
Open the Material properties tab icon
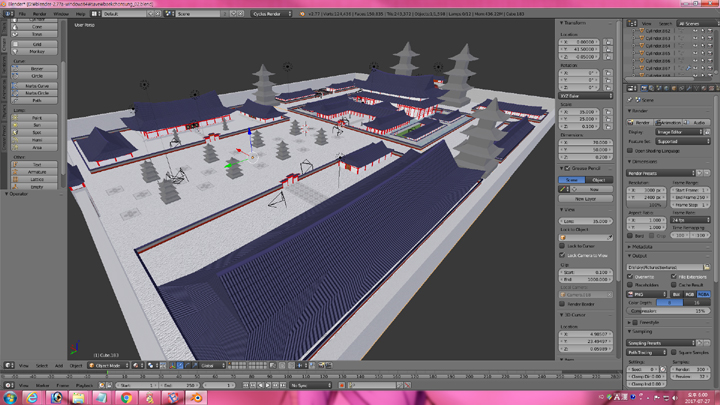tap(704, 88)
